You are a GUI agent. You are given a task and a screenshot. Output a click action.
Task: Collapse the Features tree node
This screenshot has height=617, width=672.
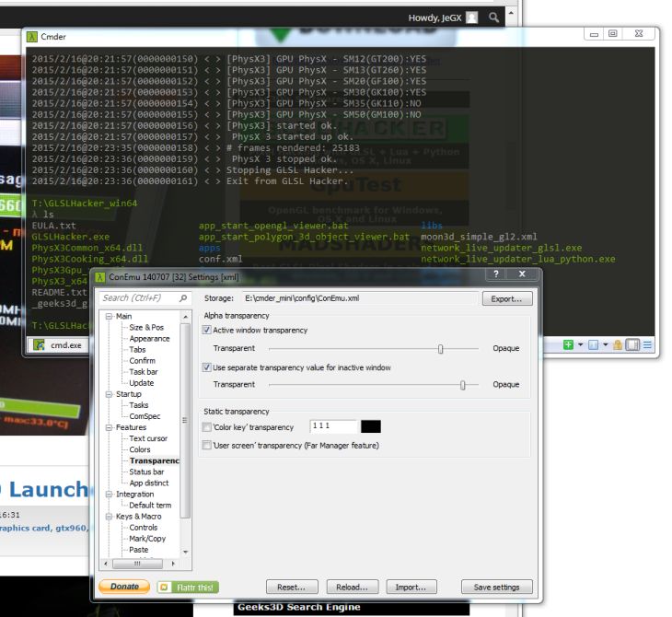(109, 427)
